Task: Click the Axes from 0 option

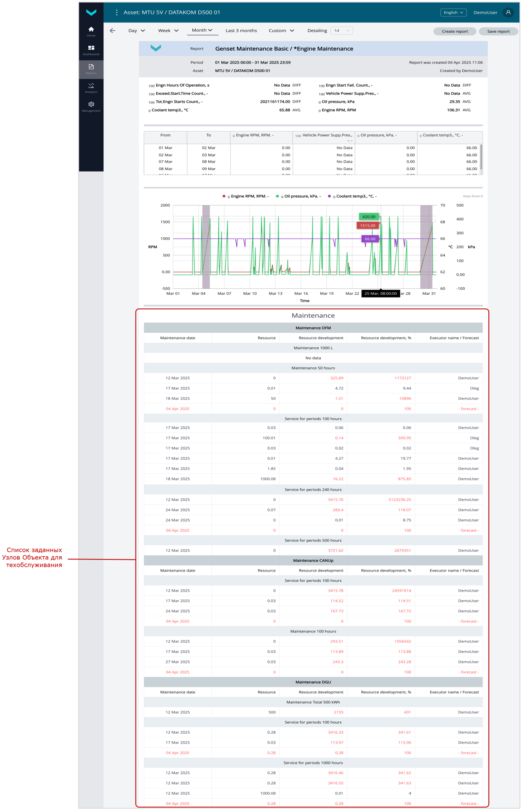Action: point(473,196)
